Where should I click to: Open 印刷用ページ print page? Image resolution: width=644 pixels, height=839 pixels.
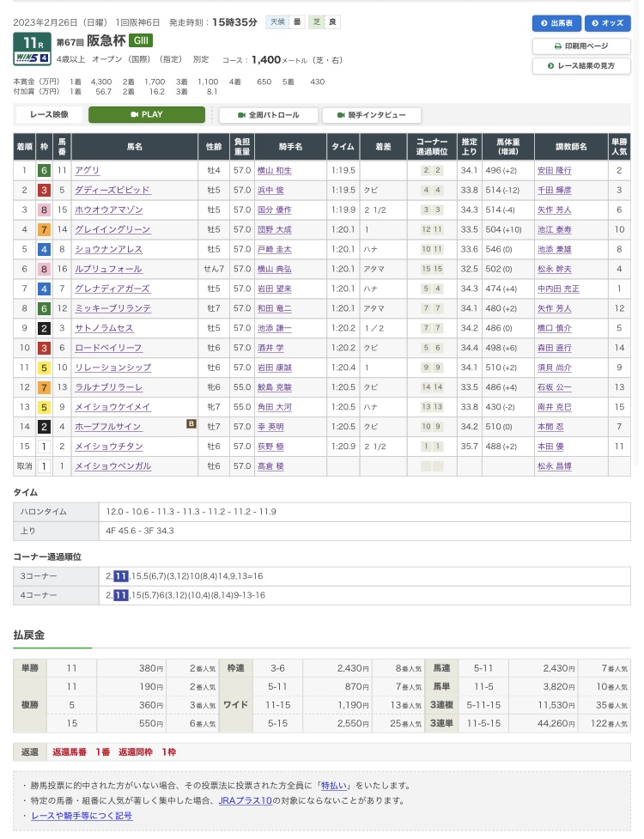click(581, 46)
